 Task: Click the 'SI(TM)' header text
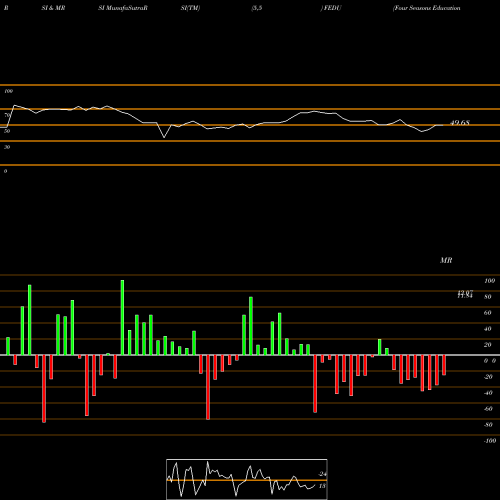[190, 8]
